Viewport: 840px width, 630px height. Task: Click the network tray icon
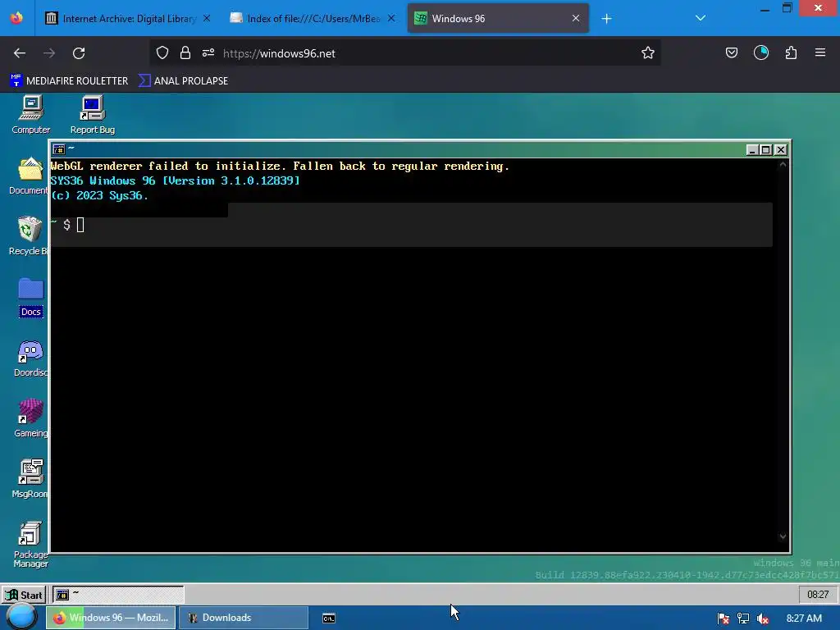coord(743,619)
